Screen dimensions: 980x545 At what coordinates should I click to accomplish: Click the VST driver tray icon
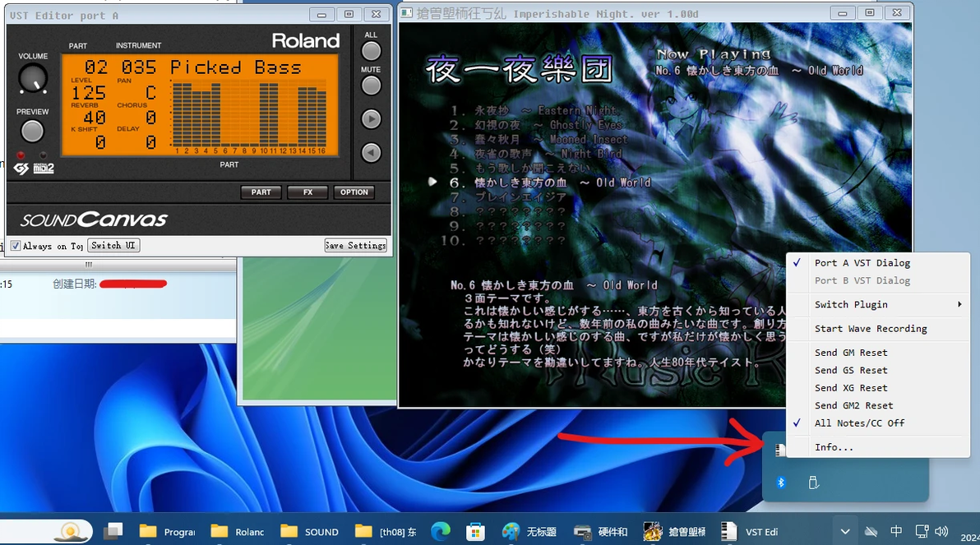[x=779, y=450]
